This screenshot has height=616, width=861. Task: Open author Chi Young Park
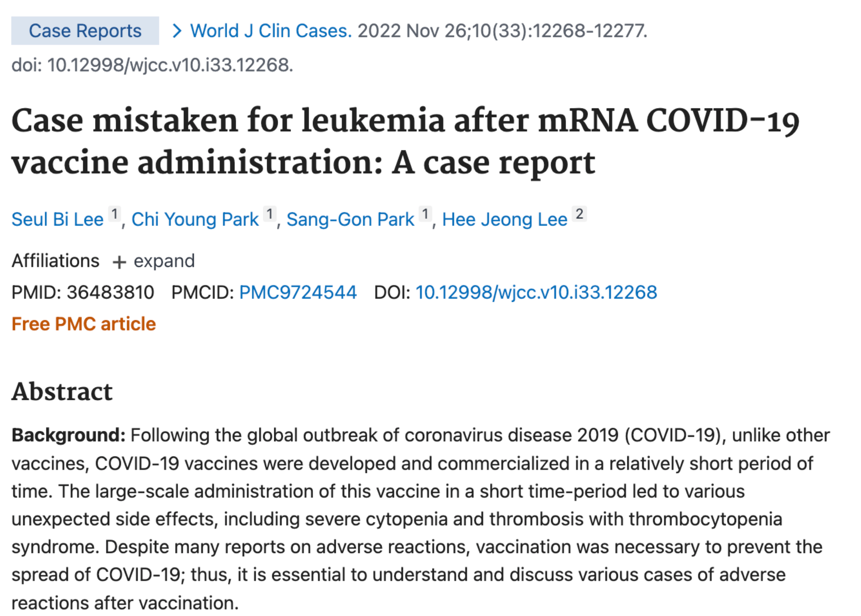[x=195, y=220]
